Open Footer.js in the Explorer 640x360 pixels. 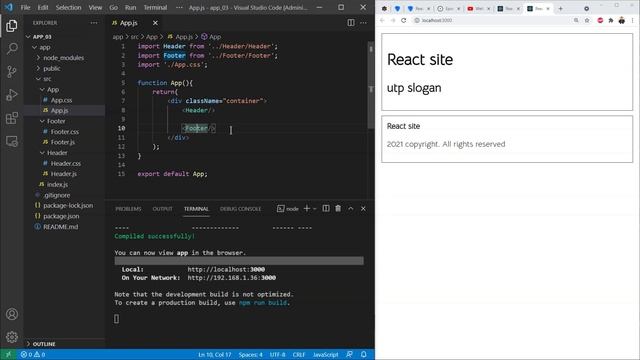(x=62, y=142)
